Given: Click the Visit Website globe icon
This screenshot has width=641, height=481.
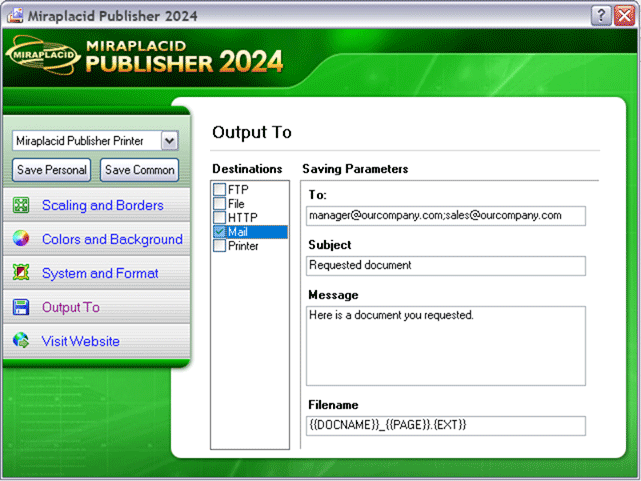Looking at the screenshot, I should coord(20,342).
